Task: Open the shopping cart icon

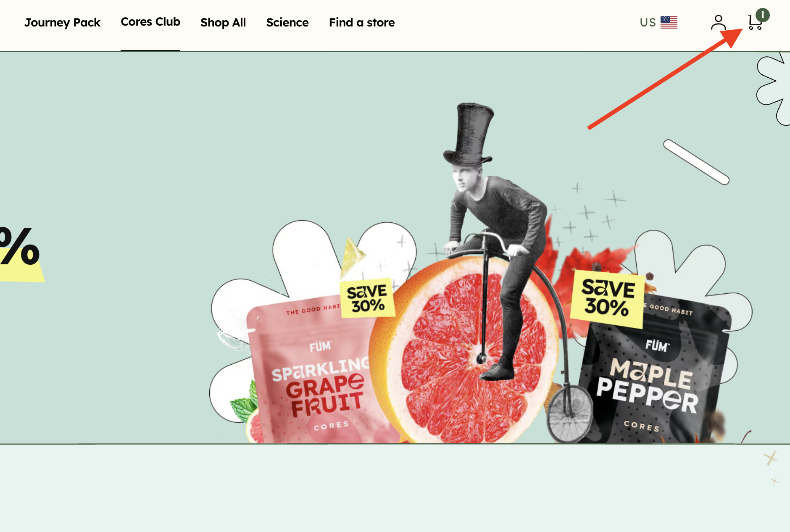Action: point(754,22)
